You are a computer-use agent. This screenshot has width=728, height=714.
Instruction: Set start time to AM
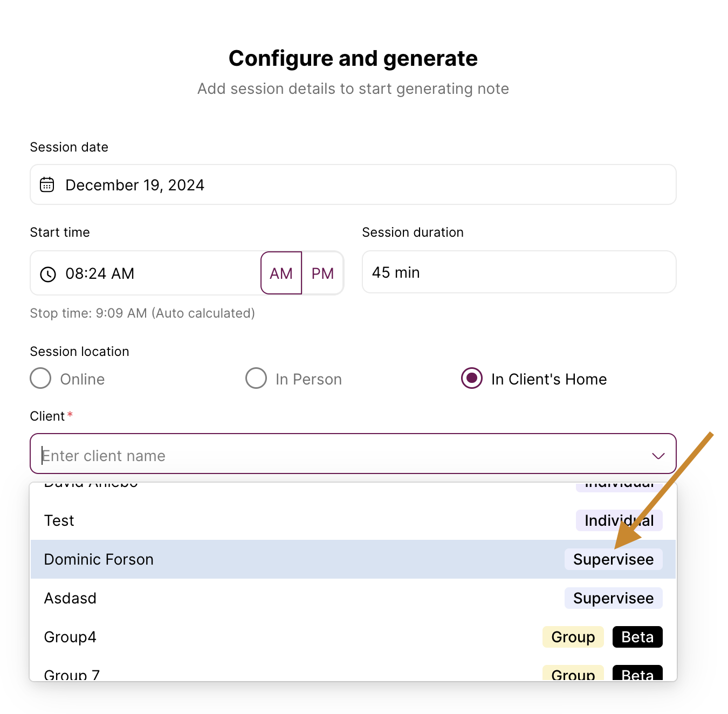pos(281,273)
